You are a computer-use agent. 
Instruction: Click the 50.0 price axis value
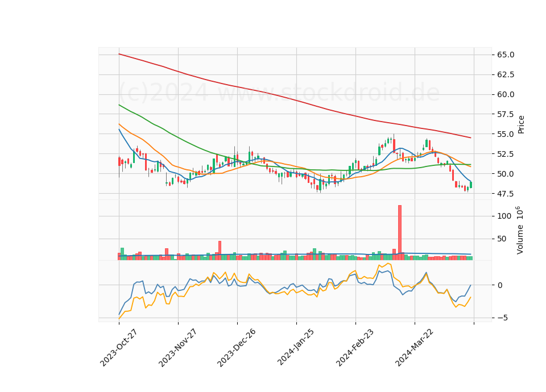point(506,174)
